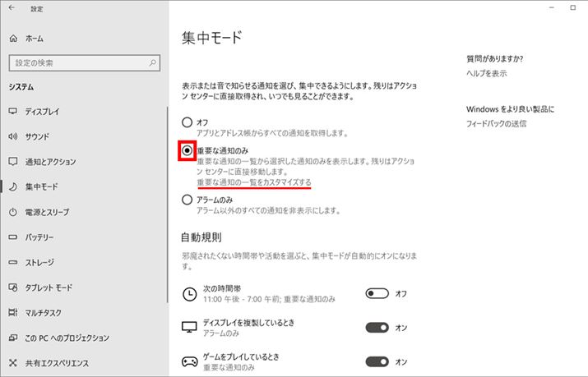Click the 集中モード page heading
This screenshot has width=588, height=377.
212,38
